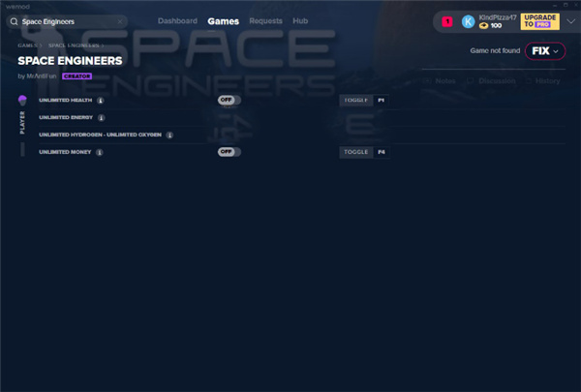Show info for Unlimited Money
The width and height of the screenshot is (581, 392).
coord(100,152)
